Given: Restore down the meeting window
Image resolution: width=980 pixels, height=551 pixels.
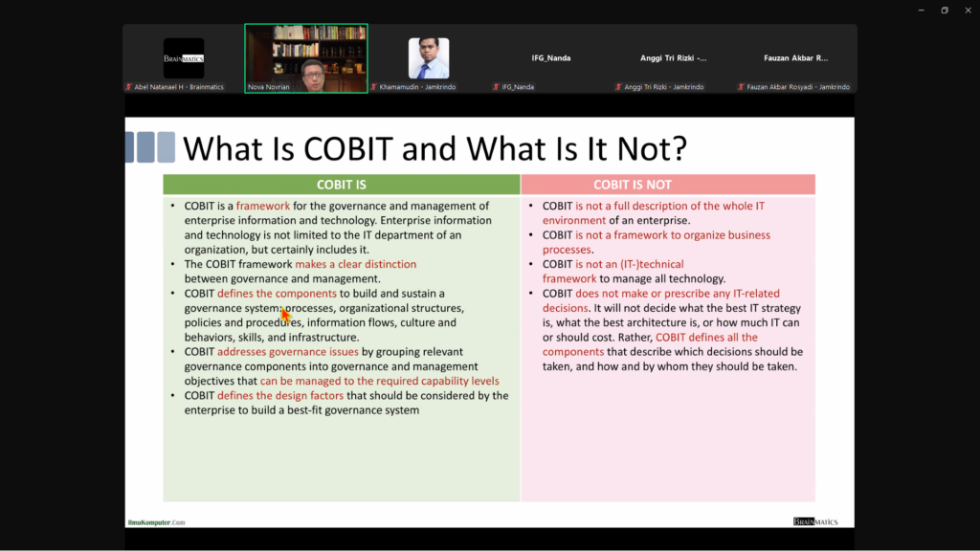Looking at the screenshot, I should click(x=944, y=11).
